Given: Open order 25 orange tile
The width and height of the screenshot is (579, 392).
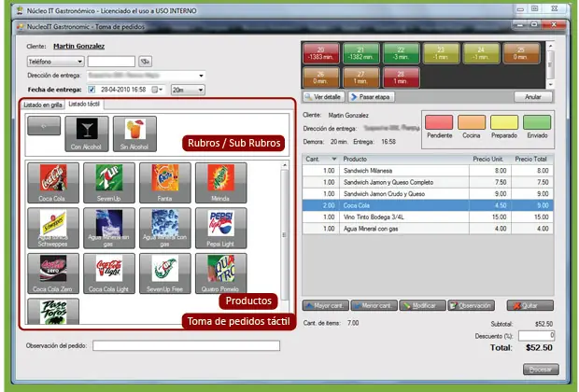Looking at the screenshot, I should (x=521, y=53).
